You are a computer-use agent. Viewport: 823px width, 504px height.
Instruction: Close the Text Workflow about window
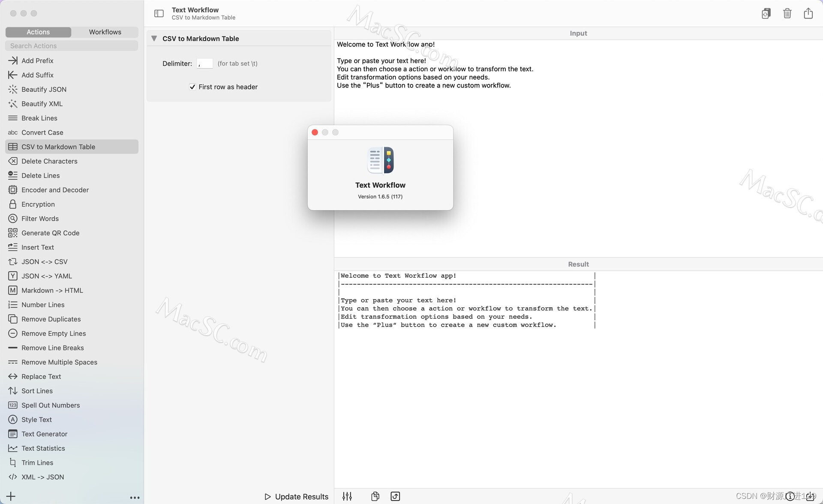point(315,132)
